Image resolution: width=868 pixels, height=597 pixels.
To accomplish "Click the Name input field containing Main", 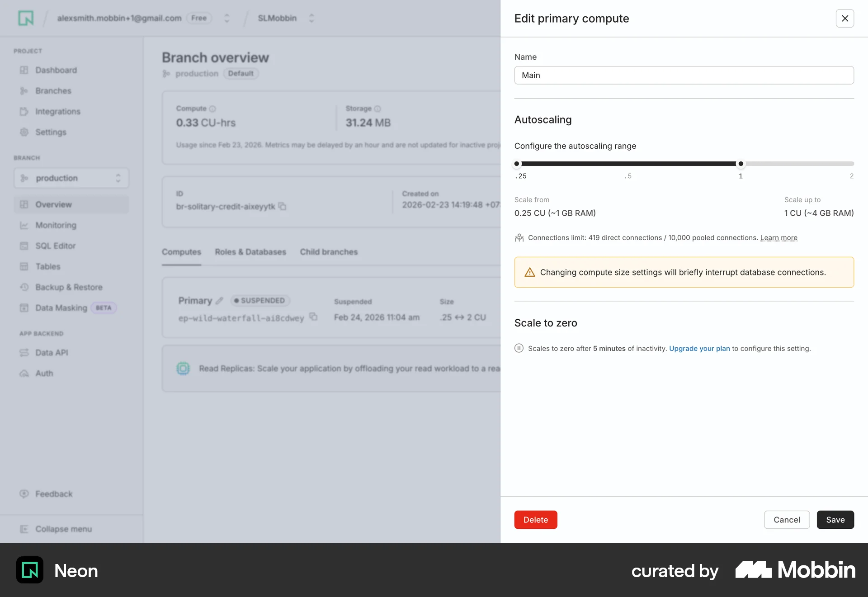I will point(684,75).
